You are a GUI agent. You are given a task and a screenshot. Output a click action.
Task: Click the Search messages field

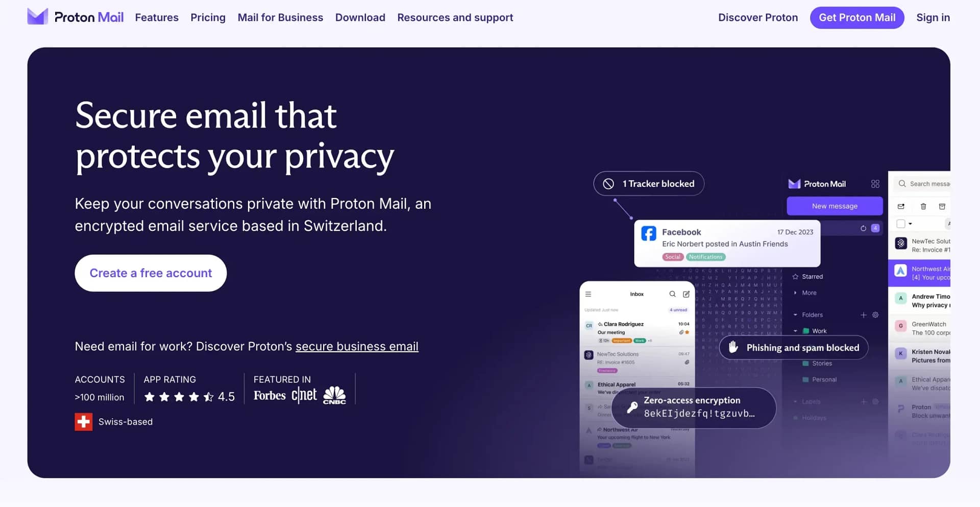(x=921, y=184)
